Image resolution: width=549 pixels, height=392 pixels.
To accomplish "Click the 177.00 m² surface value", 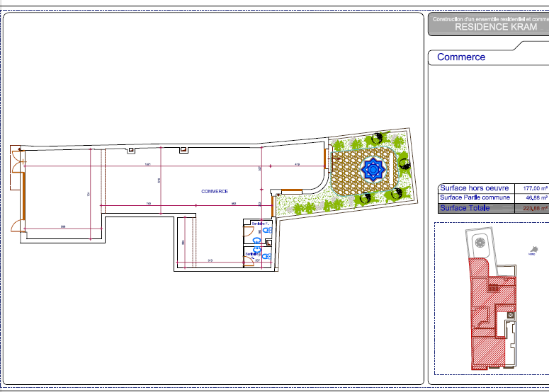I will pos(536,188).
